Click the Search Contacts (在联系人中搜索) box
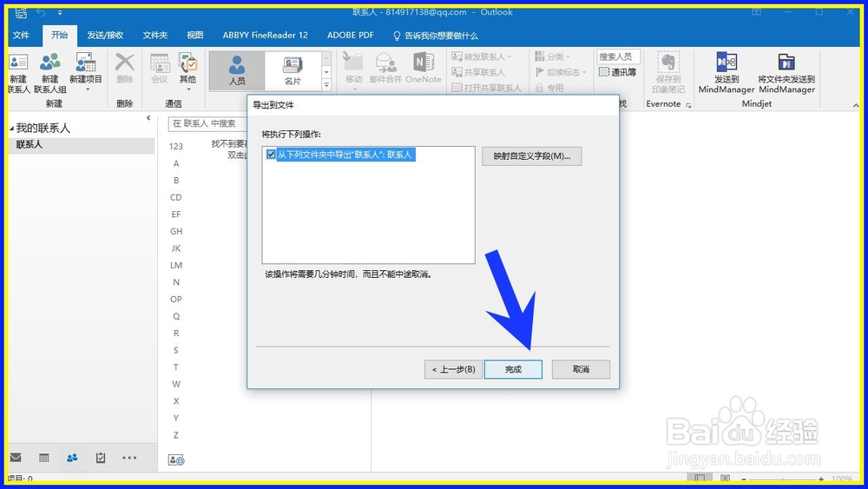The image size is (868, 489). (x=207, y=123)
